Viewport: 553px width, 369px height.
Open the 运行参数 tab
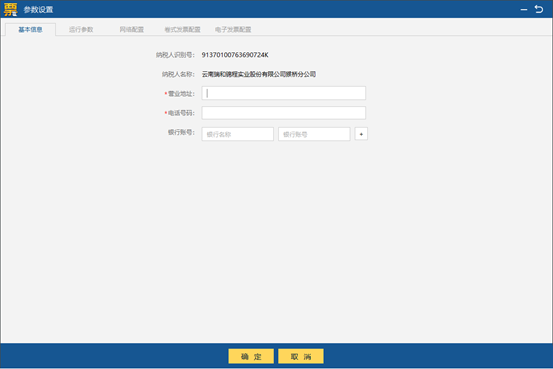tap(81, 30)
